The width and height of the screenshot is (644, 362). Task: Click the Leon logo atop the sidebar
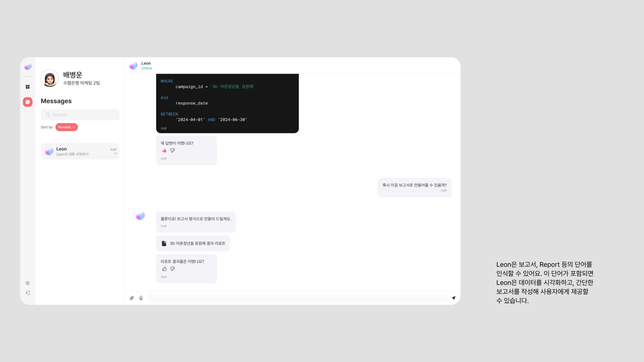[x=28, y=67]
